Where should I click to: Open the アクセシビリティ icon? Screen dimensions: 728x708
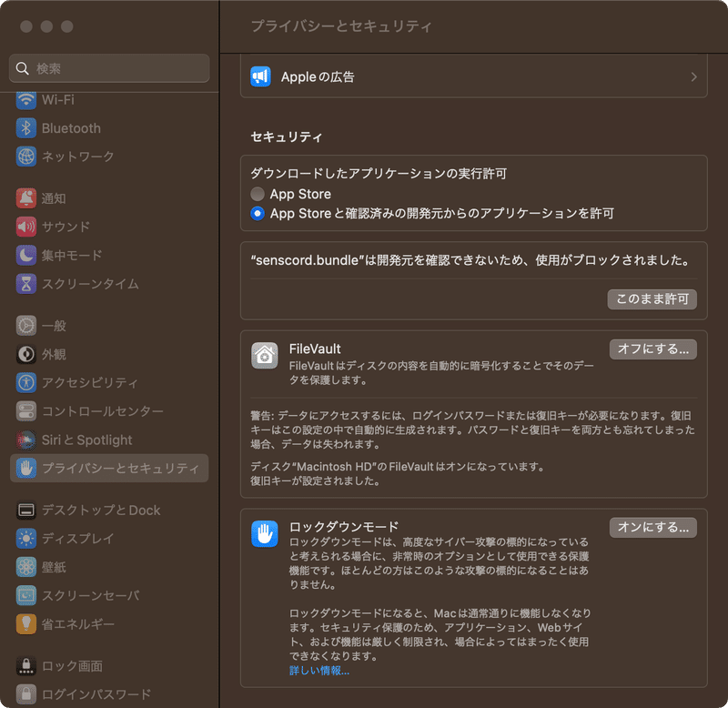click(x=26, y=382)
